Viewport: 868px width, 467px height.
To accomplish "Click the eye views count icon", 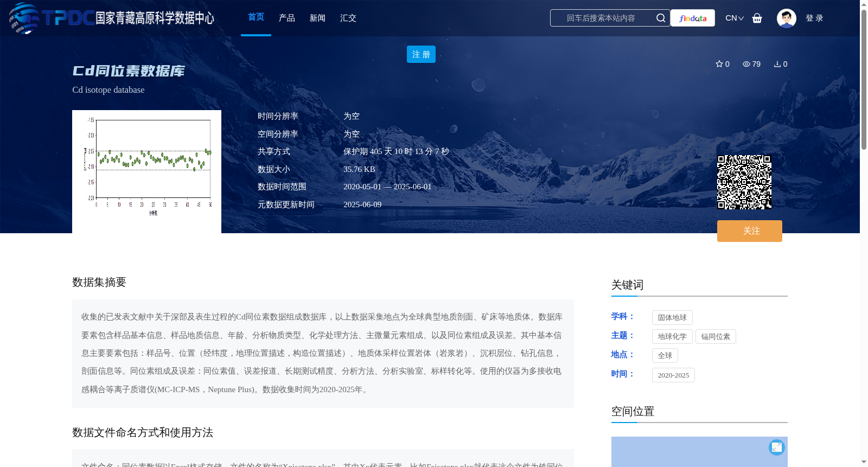I will point(746,64).
